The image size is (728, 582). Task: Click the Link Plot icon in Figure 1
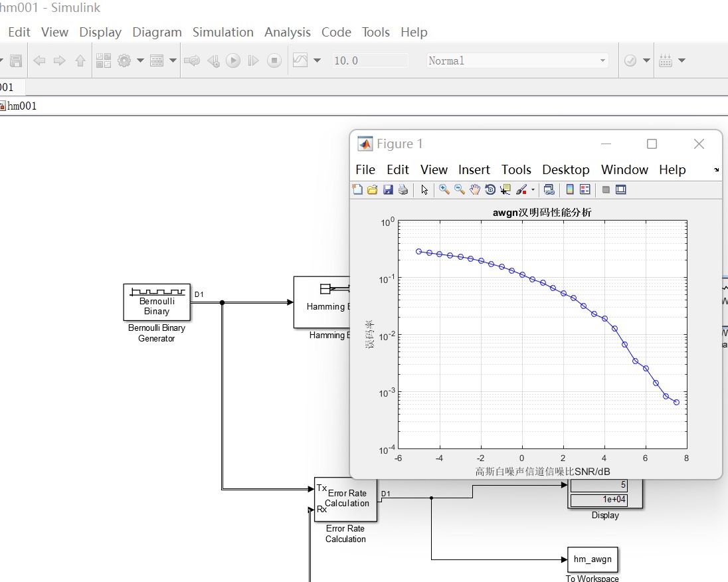pyautogui.click(x=549, y=189)
